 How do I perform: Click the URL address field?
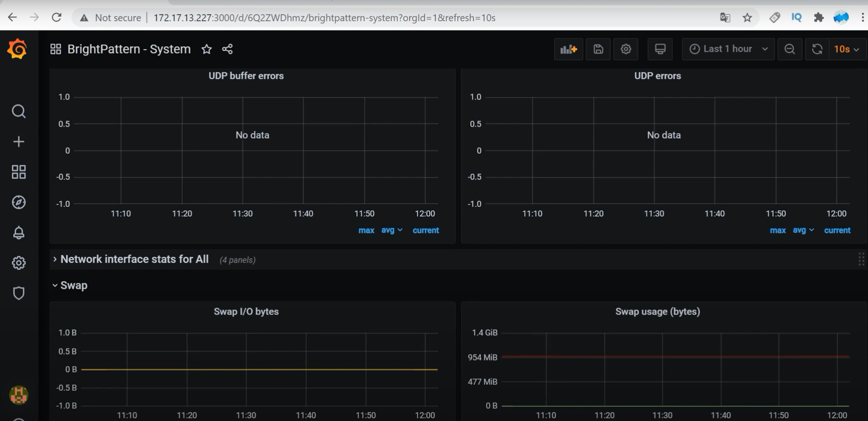pos(324,17)
